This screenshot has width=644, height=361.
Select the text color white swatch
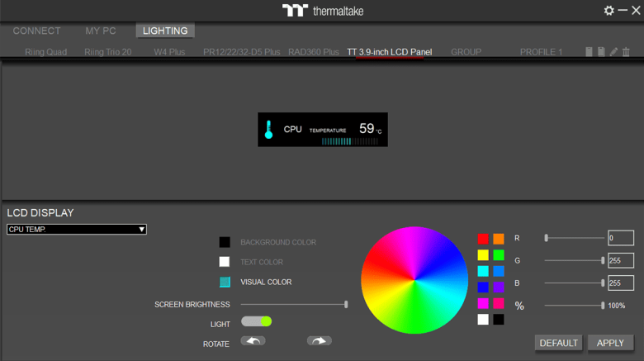[225, 262]
